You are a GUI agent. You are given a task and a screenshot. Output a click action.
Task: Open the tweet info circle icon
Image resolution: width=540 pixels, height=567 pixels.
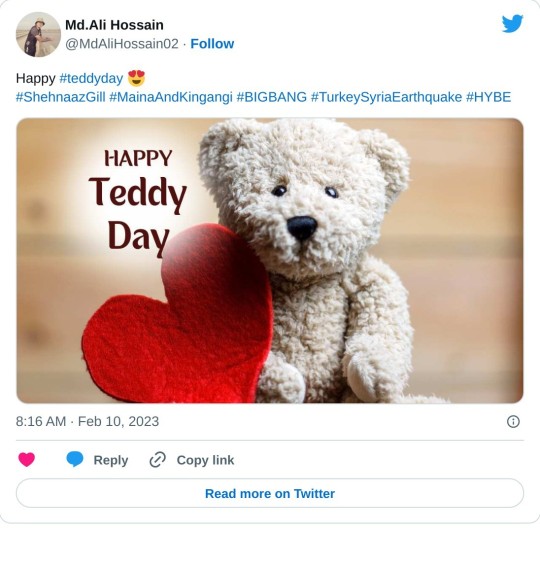pyautogui.click(x=513, y=421)
